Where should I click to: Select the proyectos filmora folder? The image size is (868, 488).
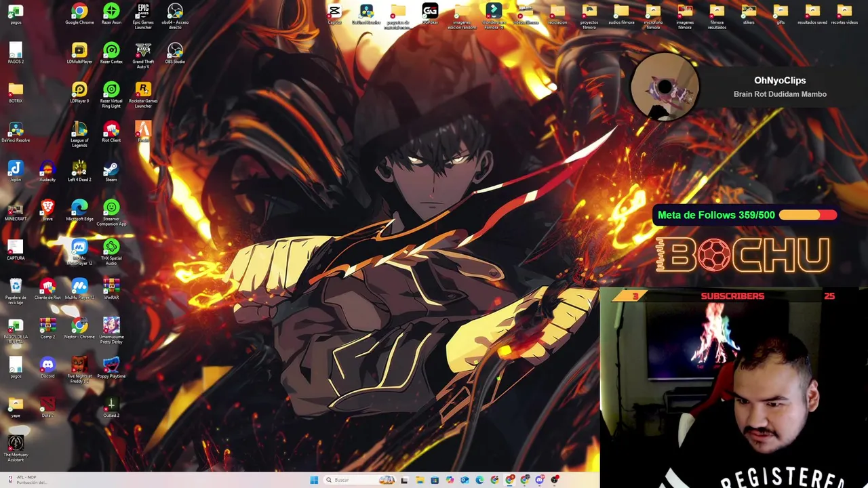[x=589, y=16]
